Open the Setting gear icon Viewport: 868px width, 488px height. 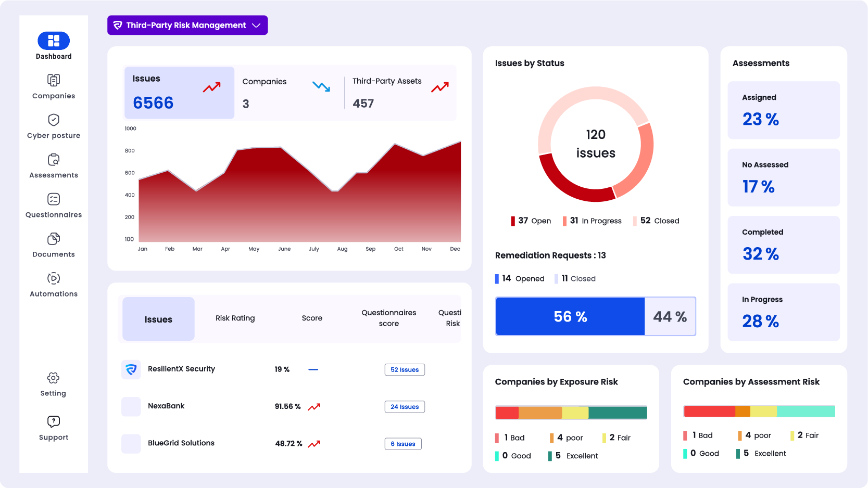point(53,378)
